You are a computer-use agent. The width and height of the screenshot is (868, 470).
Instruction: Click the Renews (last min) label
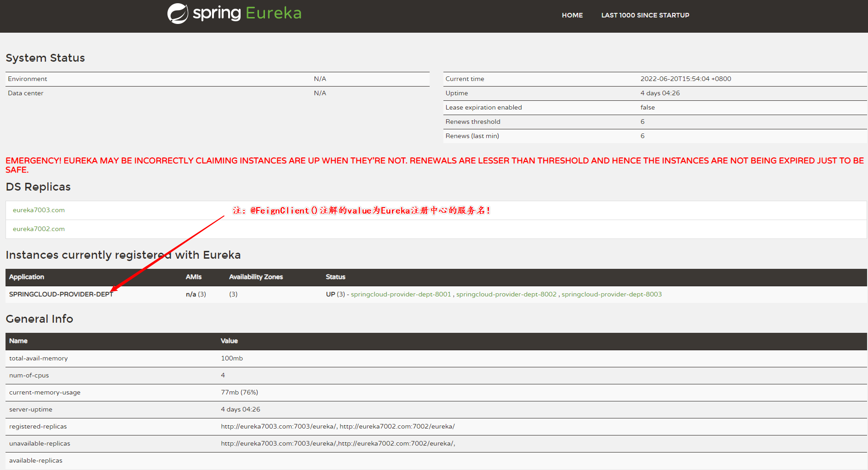point(472,136)
